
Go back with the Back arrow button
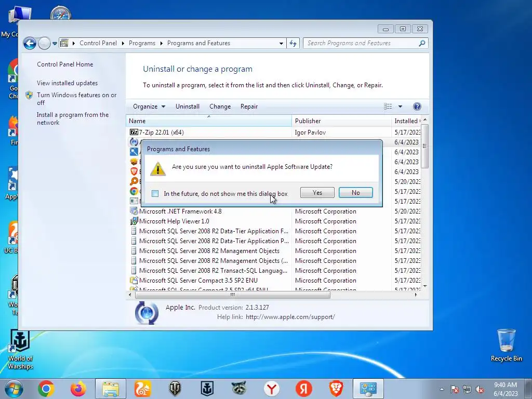pyautogui.click(x=30, y=44)
